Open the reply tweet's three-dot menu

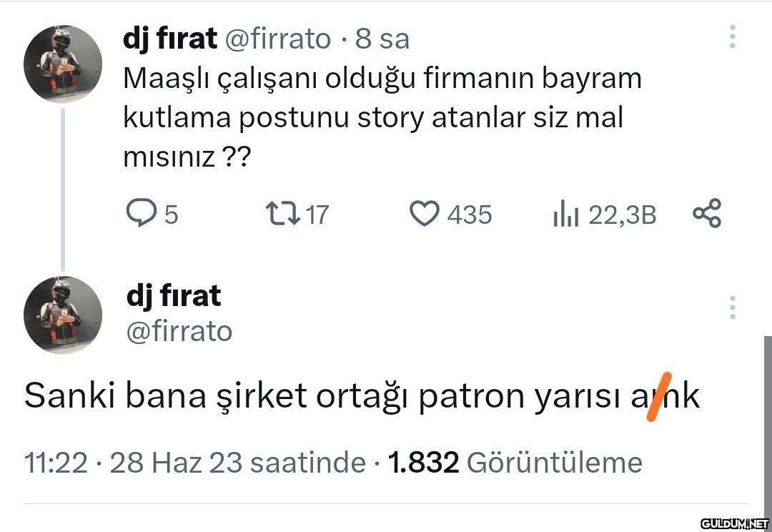pos(732,307)
